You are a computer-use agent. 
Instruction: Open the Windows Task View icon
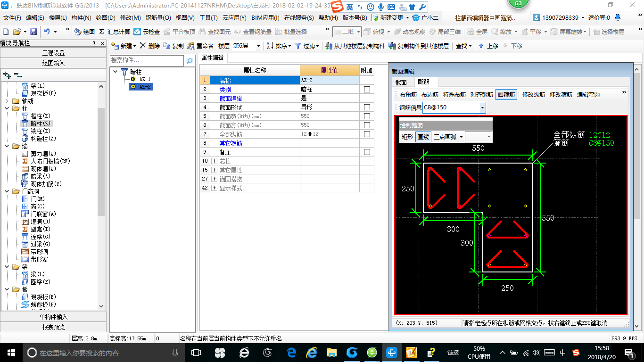pos(196,353)
